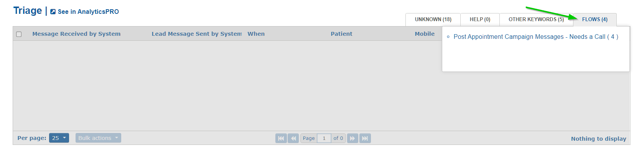644x153 pixels.
Task: Sort by the Mobile column header
Action: point(425,34)
